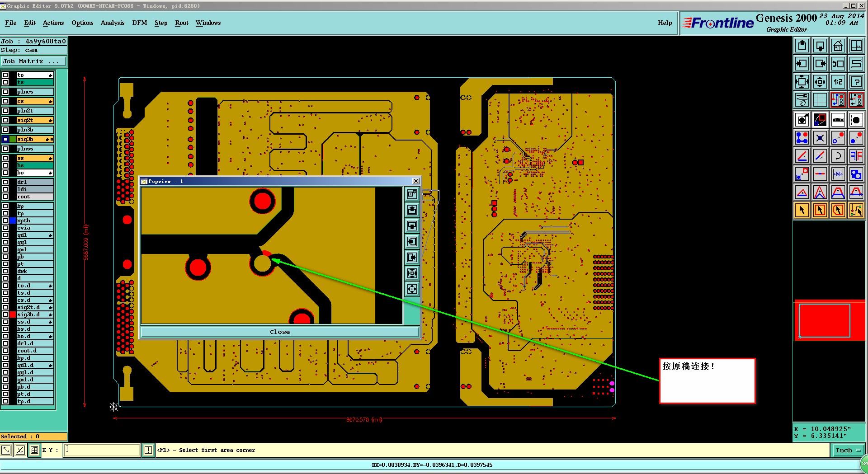Toggle display checkbox for layer cs
The height and width of the screenshot is (474, 868).
point(5,101)
